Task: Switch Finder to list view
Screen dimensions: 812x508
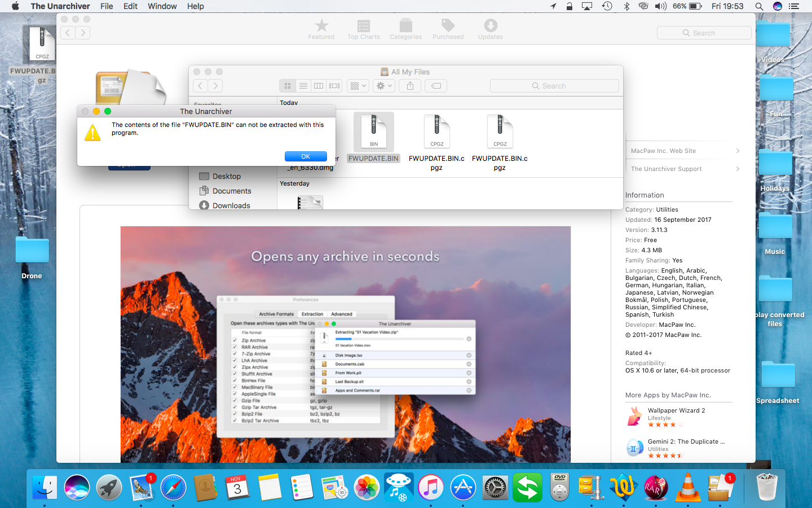Action: pos(303,86)
